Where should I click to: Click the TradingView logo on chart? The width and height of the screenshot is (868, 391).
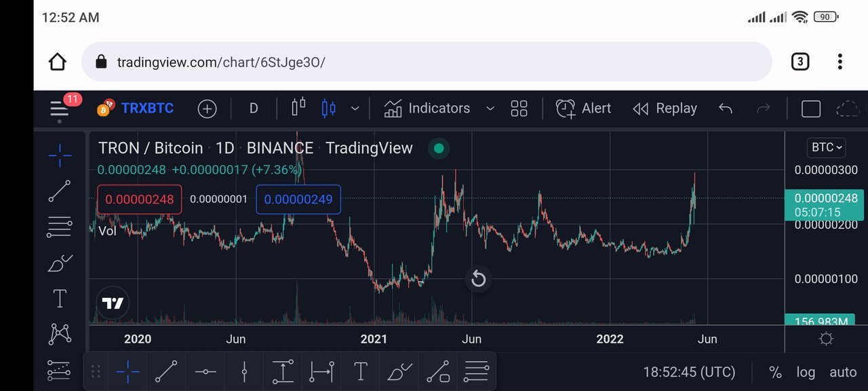(113, 303)
